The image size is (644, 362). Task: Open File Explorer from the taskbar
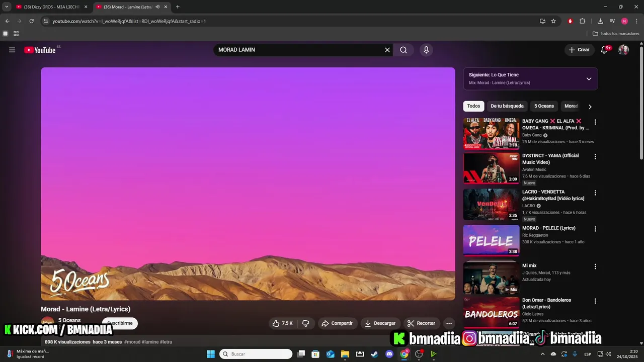tap(345, 354)
